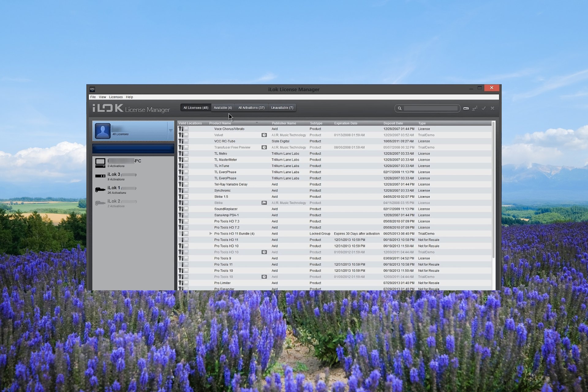The width and height of the screenshot is (588, 392).
Task: Click the license search input field
Action: point(431,108)
